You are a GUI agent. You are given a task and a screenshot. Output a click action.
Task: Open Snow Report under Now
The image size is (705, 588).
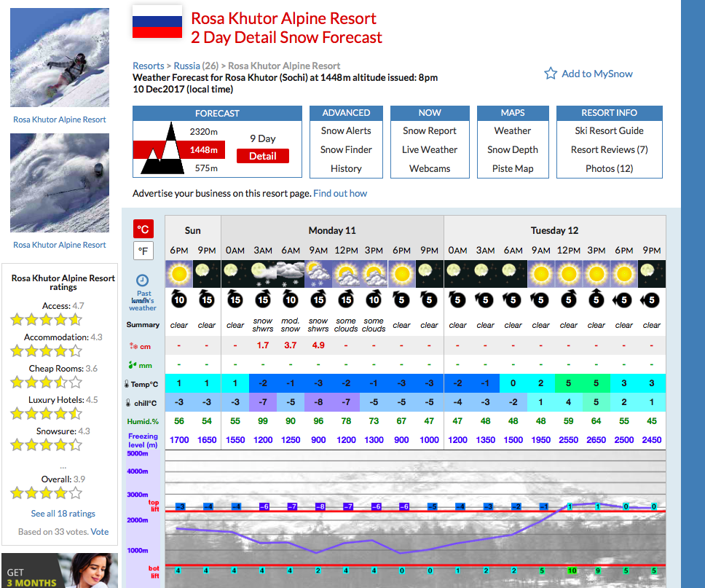pyautogui.click(x=430, y=131)
